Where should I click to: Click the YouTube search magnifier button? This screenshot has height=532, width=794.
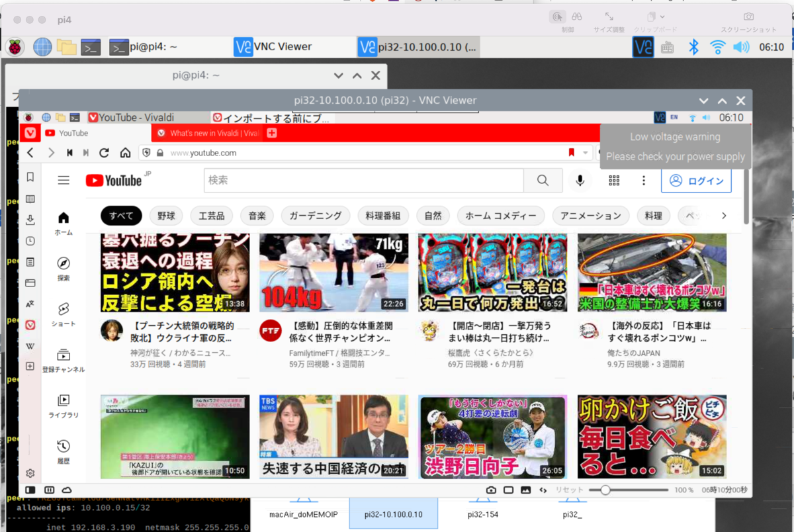click(x=543, y=180)
